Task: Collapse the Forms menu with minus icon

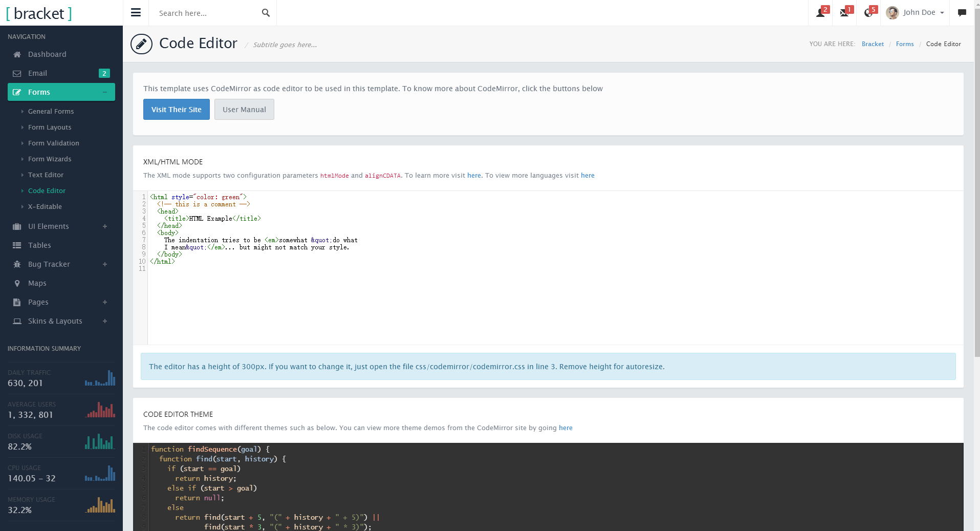Action: pyautogui.click(x=105, y=92)
